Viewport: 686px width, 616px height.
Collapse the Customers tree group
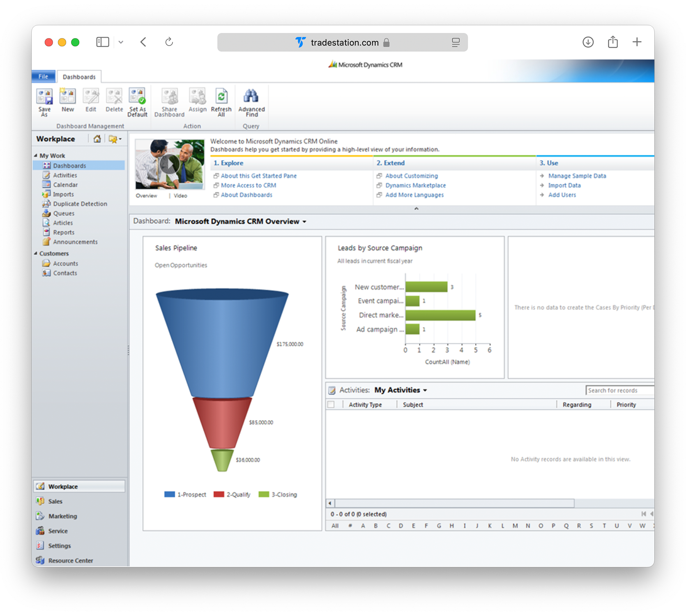pos(36,253)
